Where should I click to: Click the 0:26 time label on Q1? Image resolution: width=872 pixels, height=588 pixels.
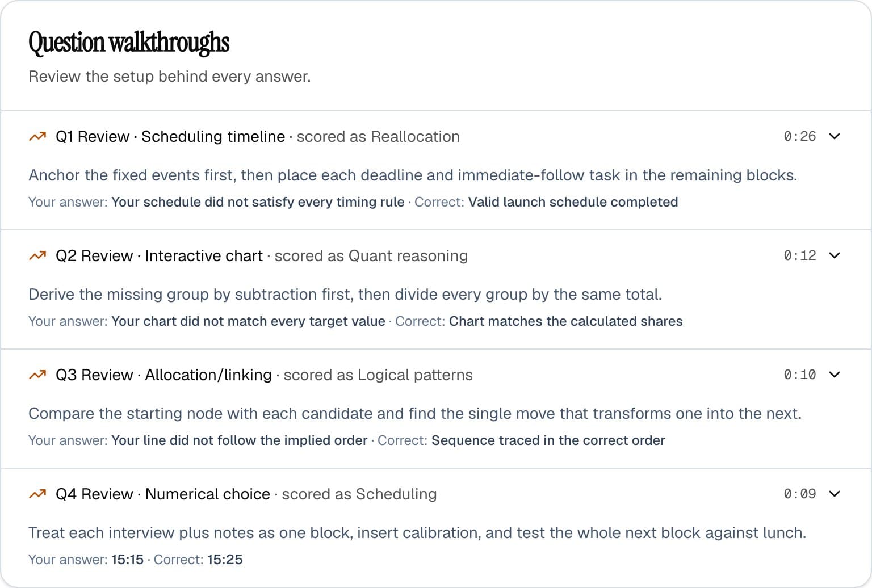pos(800,136)
